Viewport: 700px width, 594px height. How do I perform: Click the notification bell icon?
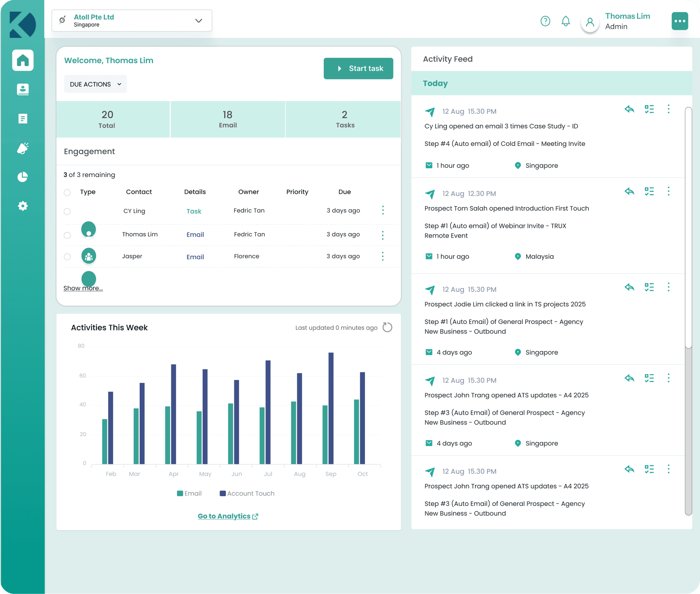coord(565,21)
